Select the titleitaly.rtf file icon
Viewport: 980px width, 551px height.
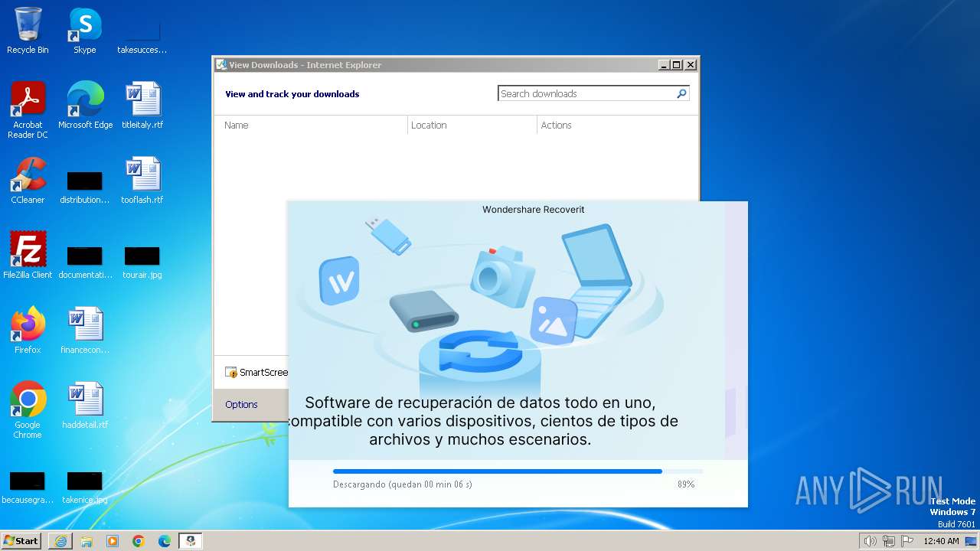coord(142,106)
